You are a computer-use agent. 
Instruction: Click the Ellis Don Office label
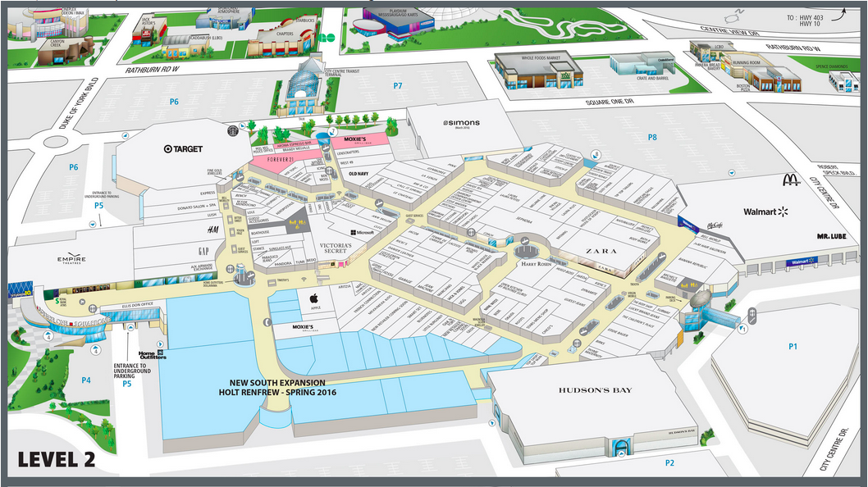(x=137, y=305)
